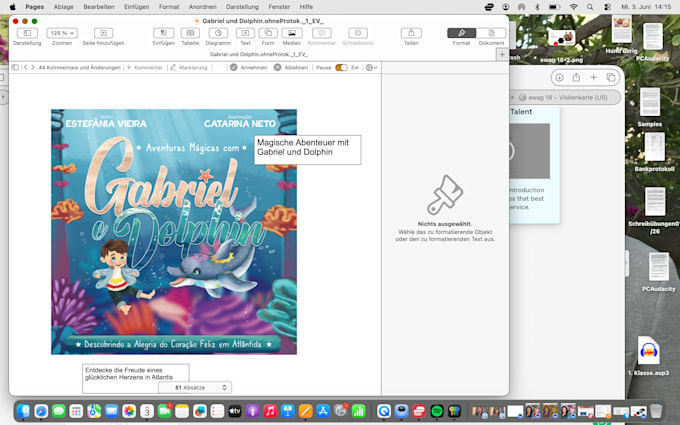Click the Teilen share button
Viewport: 680px width, 425px height.
click(411, 33)
